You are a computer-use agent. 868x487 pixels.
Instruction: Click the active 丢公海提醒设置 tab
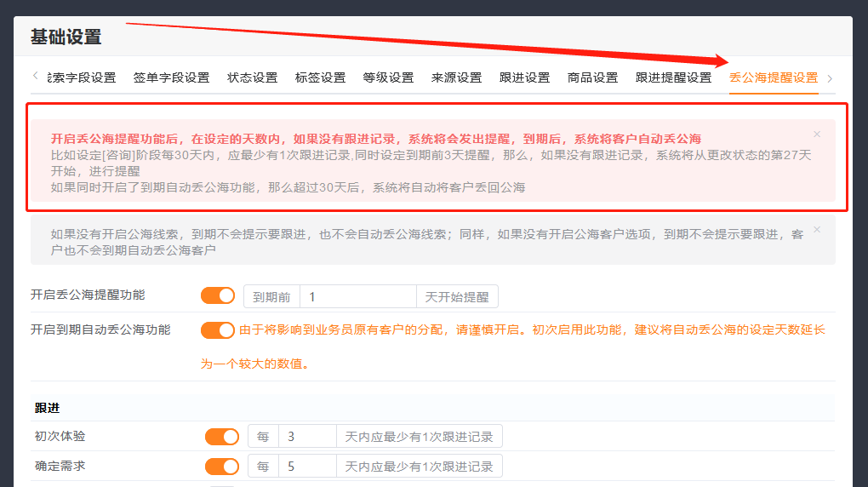773,77
